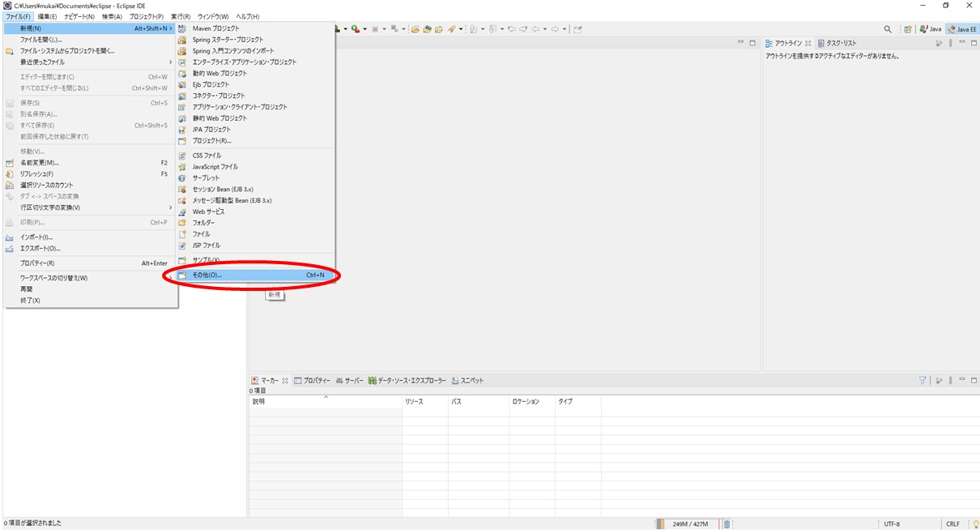Screen dimensions: 980x530
Task: Maximize the editor area
Action: coord(752,42)
